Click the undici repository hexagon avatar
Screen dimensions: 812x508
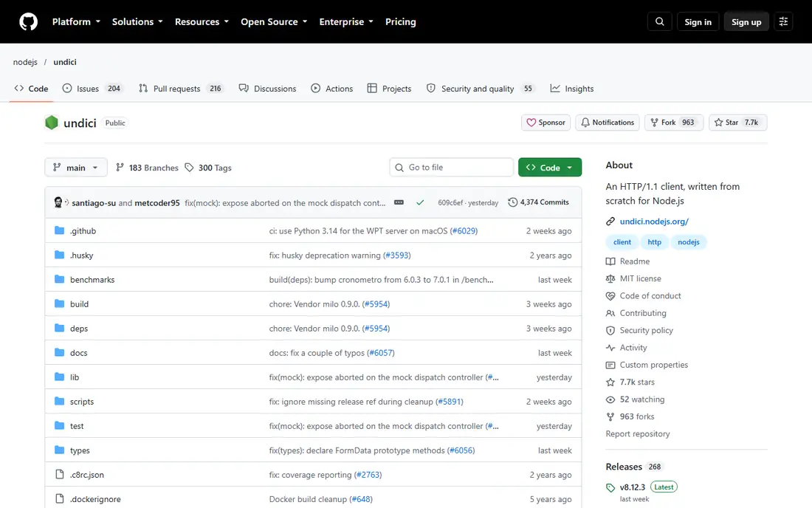(x=52, y=123)
